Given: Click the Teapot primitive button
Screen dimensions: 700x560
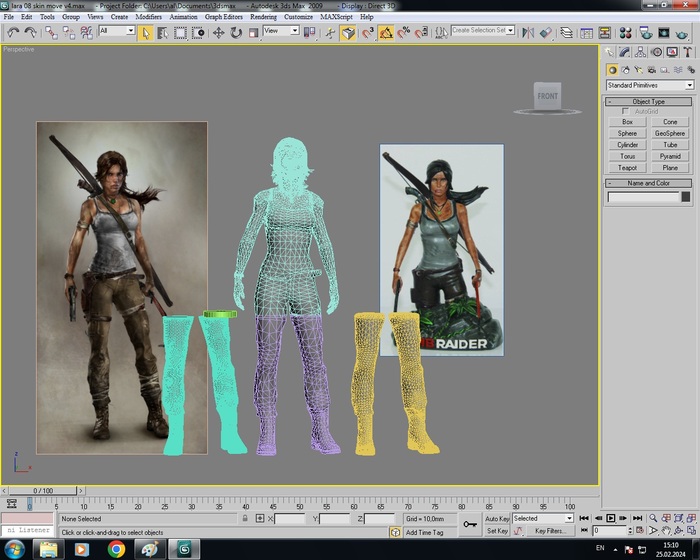Looking at the screenshot, I should click(627, 168).
